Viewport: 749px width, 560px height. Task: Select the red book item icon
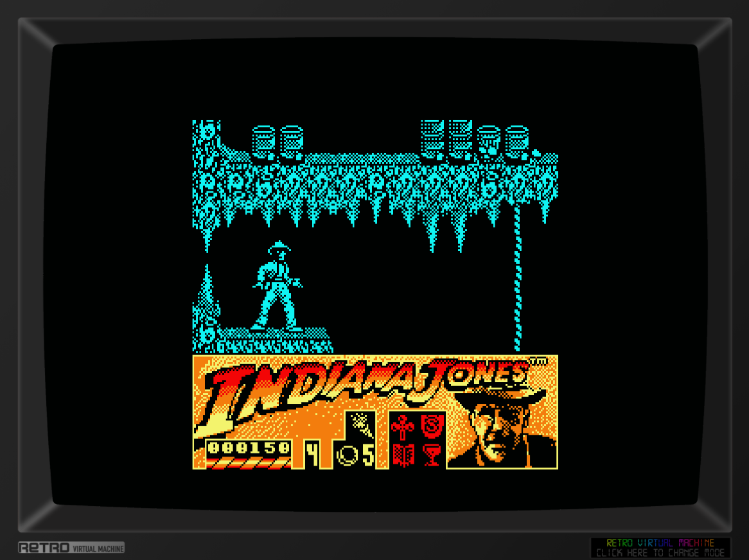click(403, 455)
